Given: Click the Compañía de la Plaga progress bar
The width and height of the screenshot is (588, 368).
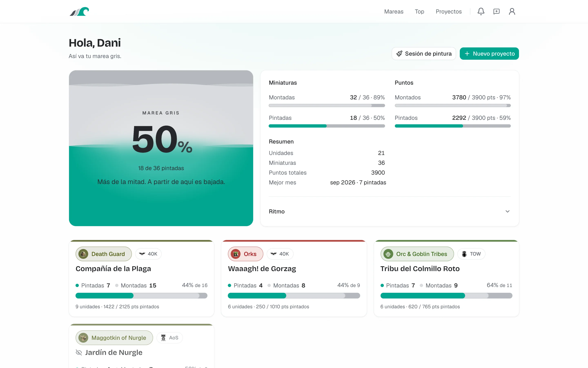Looking at the screenshot, I should (x=141, y=295).
